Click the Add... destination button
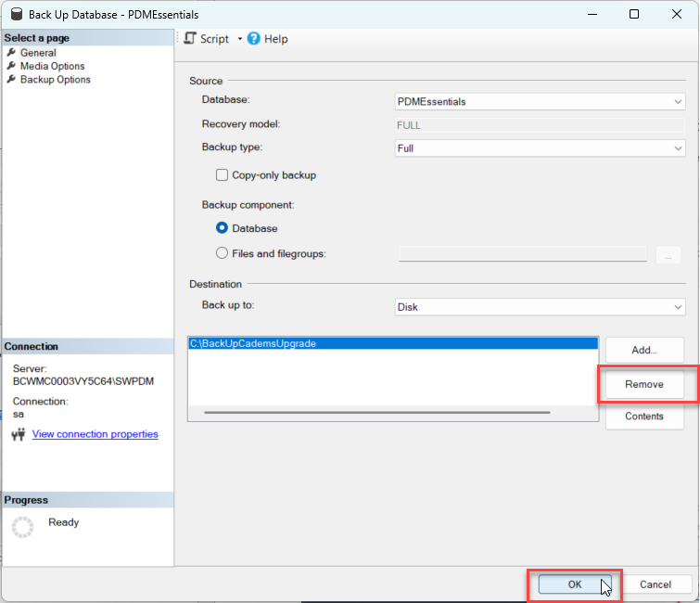Viewport: 700px width, 603px height. pos(644,350)
